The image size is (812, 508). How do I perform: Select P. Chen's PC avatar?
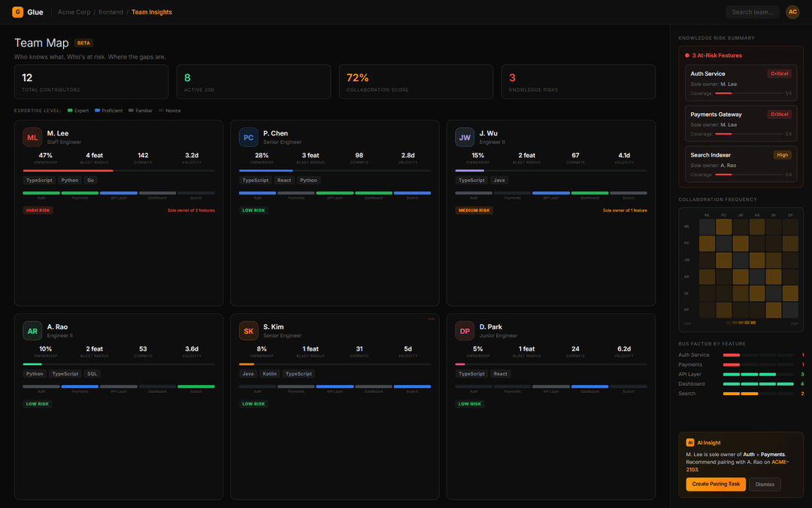(249, 137)
